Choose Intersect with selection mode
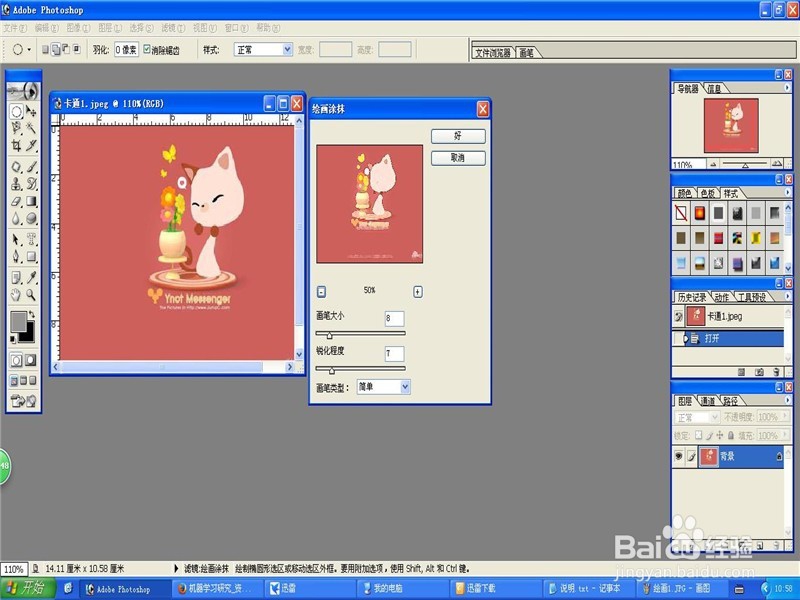 [x=77, y=49]
